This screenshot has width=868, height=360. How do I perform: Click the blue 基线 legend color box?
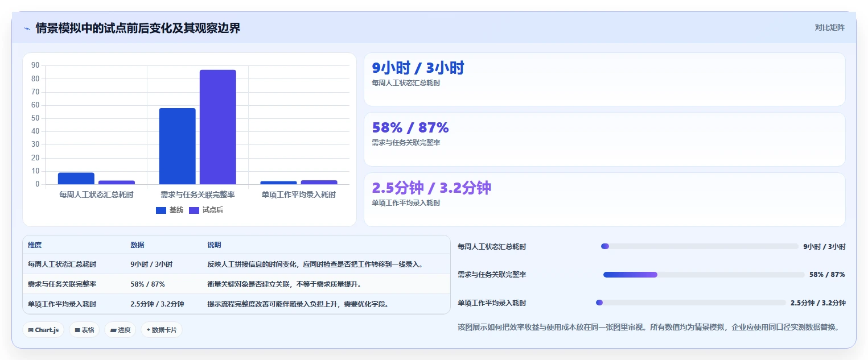(161, 210)
